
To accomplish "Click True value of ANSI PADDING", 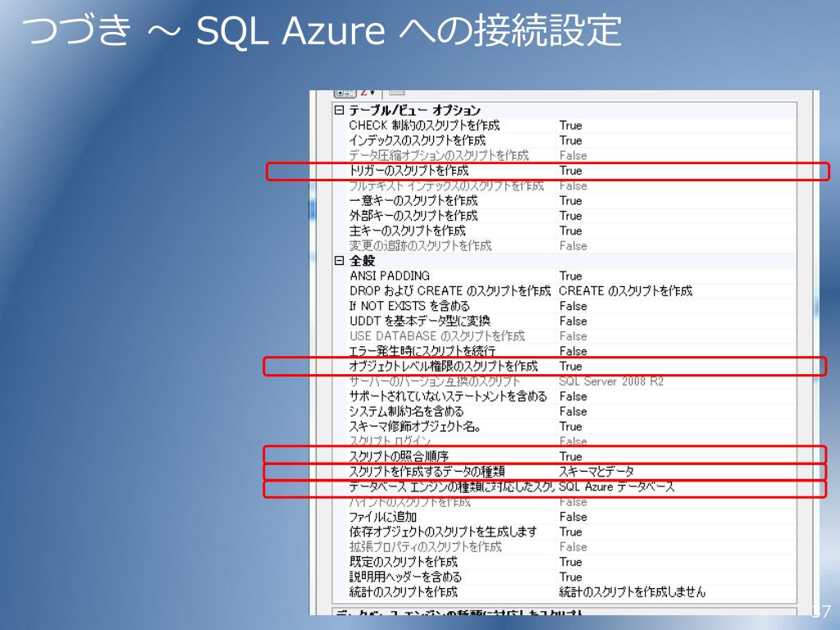I will tap(571, 276).
